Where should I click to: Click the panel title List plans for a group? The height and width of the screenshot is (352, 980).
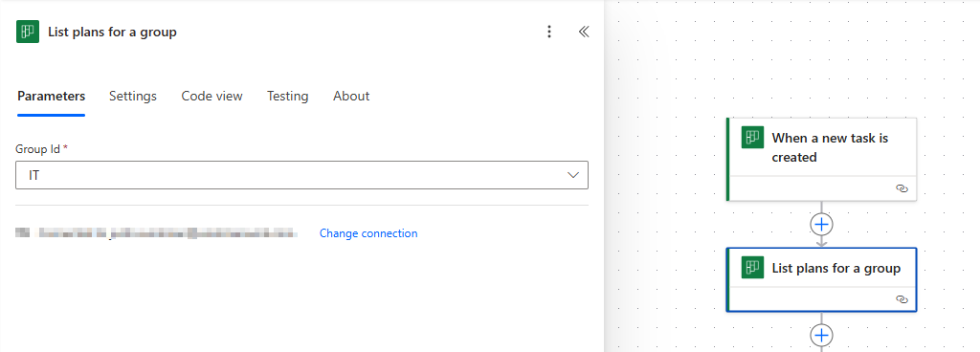[113, 32]
